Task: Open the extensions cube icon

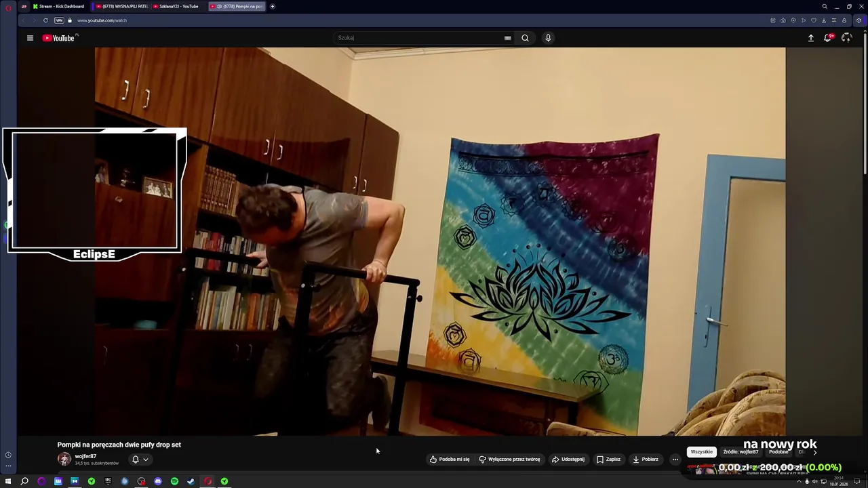Action: [x=859, y=20]
